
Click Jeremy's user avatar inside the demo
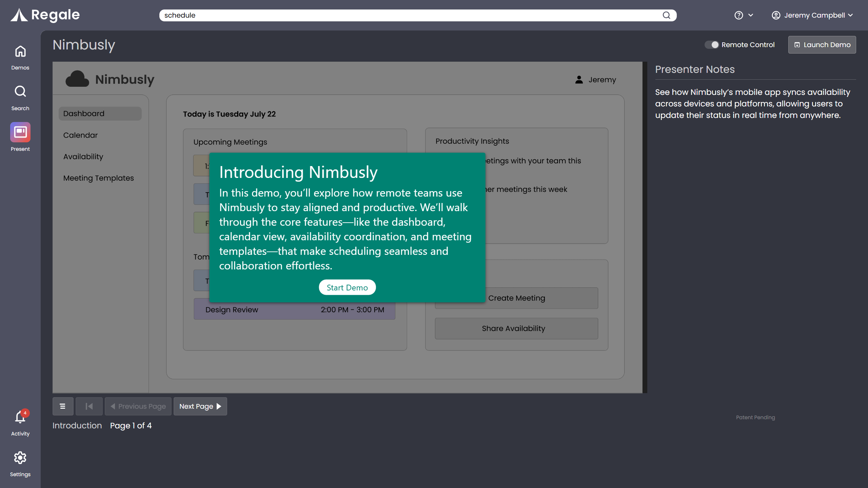pyautogui.click(x=578, y=80)
